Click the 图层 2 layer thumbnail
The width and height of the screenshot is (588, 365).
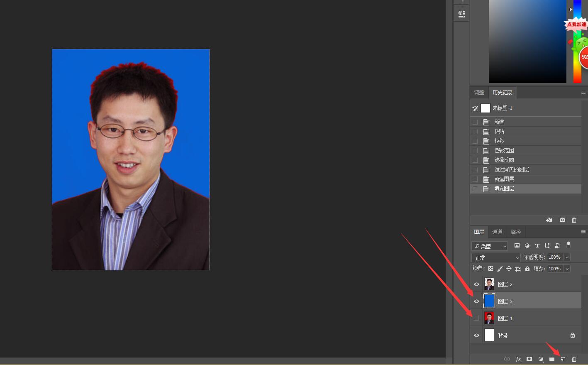[489, 284]
